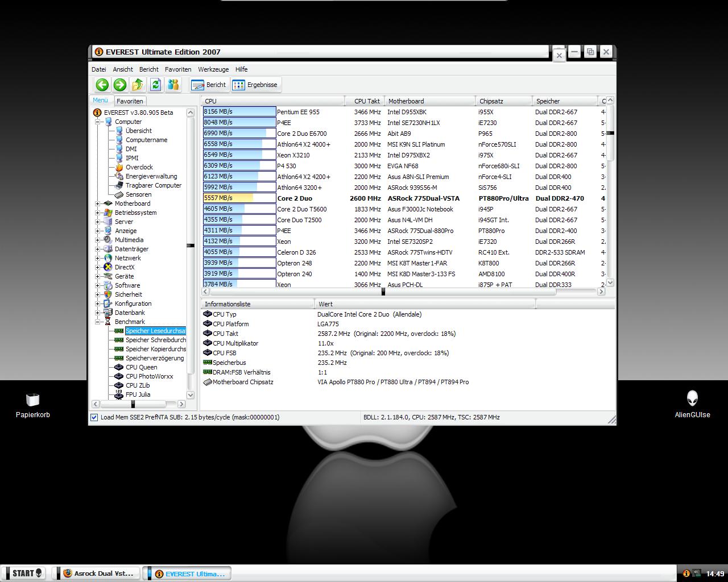The height and width of the screenshot is (582, 728).
Task: Sort by the Speicher column header
Action: [565, 101]
